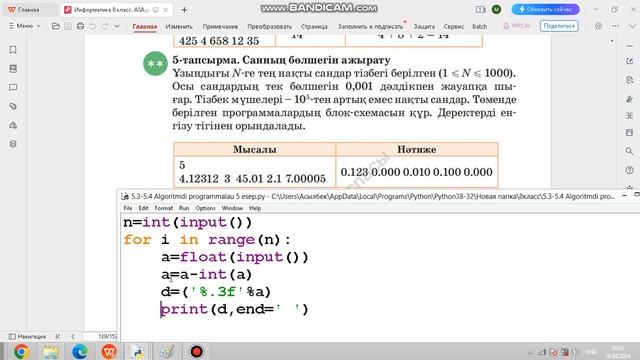
Task: Open the Window menu in IDLE editor
Action: point(232,208)
